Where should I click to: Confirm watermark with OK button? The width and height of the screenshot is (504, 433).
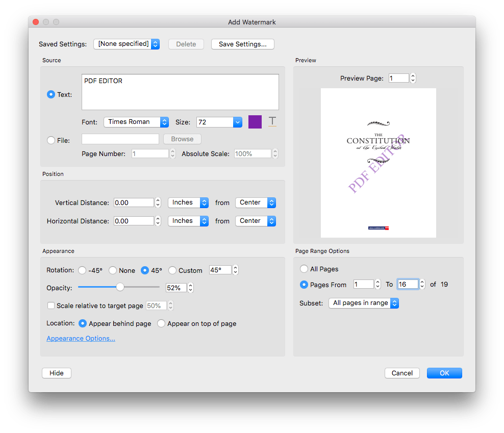pos(444,373)
